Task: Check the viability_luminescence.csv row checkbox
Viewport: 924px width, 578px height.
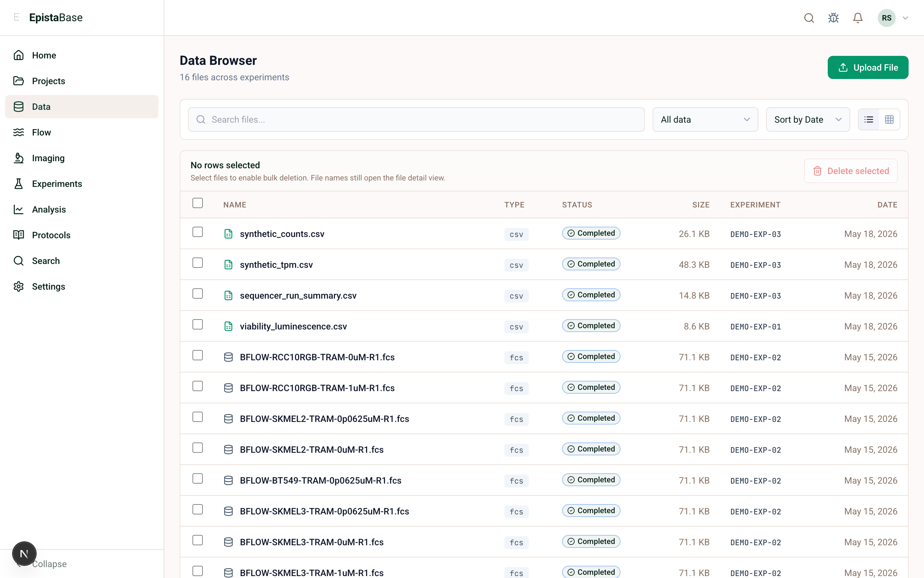Action: [x=197, y=325]
